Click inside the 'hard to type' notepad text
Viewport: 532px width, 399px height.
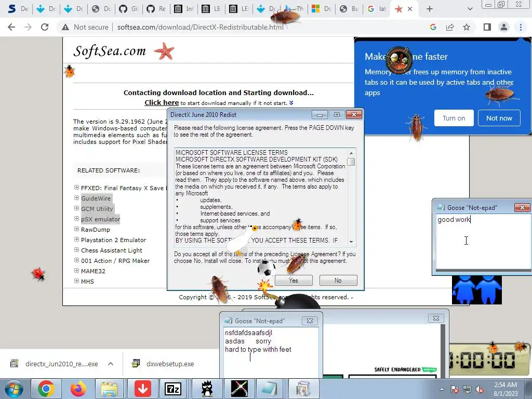pyautogui.click(x=271, y=352)
